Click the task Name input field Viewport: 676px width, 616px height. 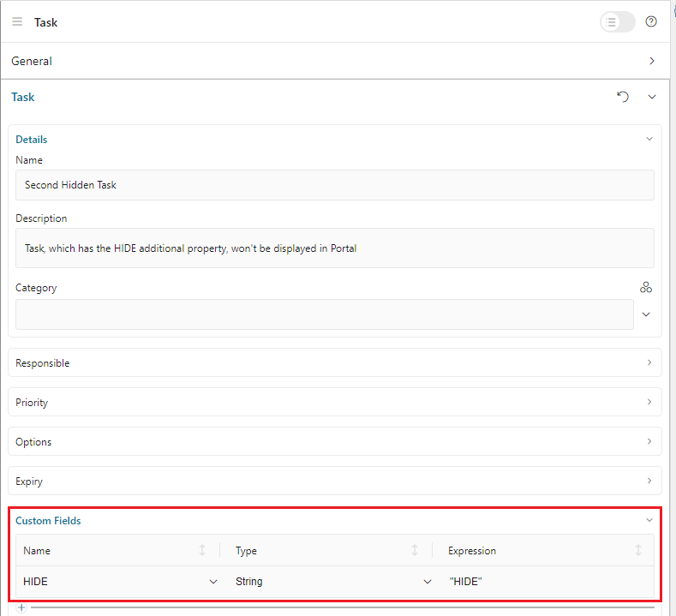pyautogui.click(x=334, y=185)
